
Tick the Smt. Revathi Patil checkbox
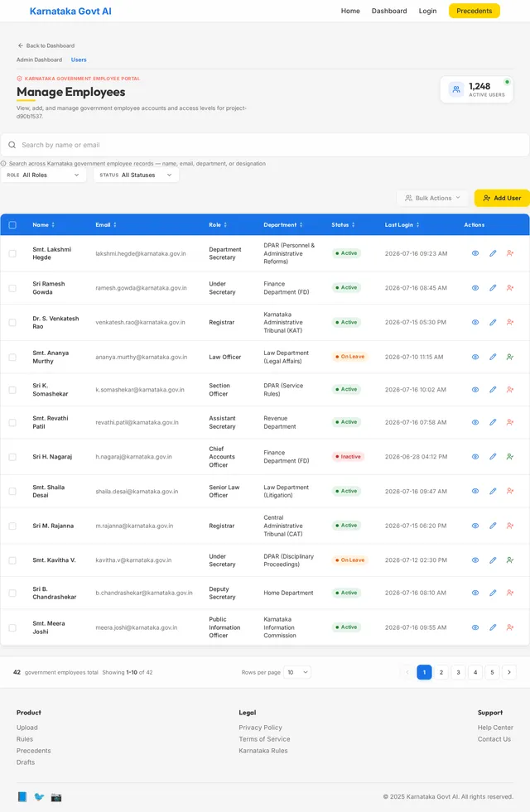pyautogui.click(x=12, y=422)
